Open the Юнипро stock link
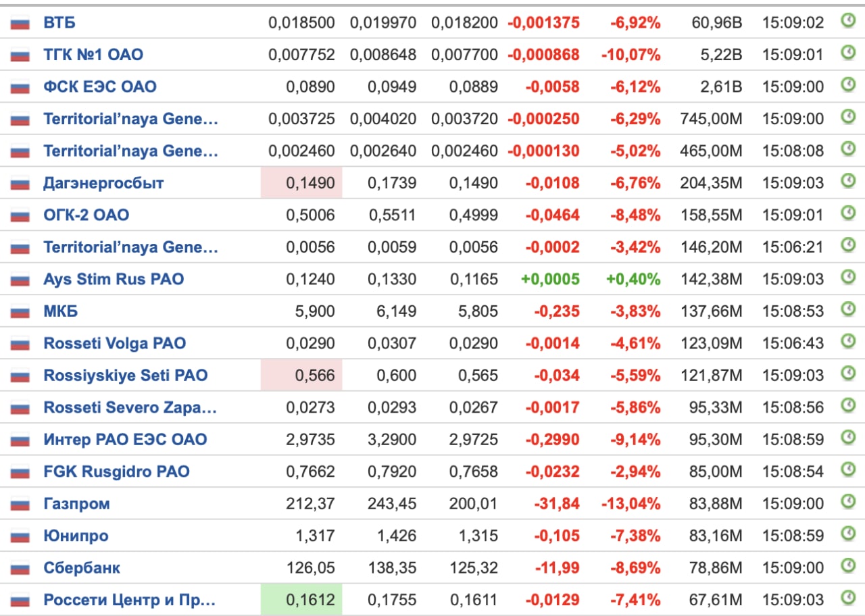Image resolution: width=865 pixels, height=616 pixels. pos(76,536)
